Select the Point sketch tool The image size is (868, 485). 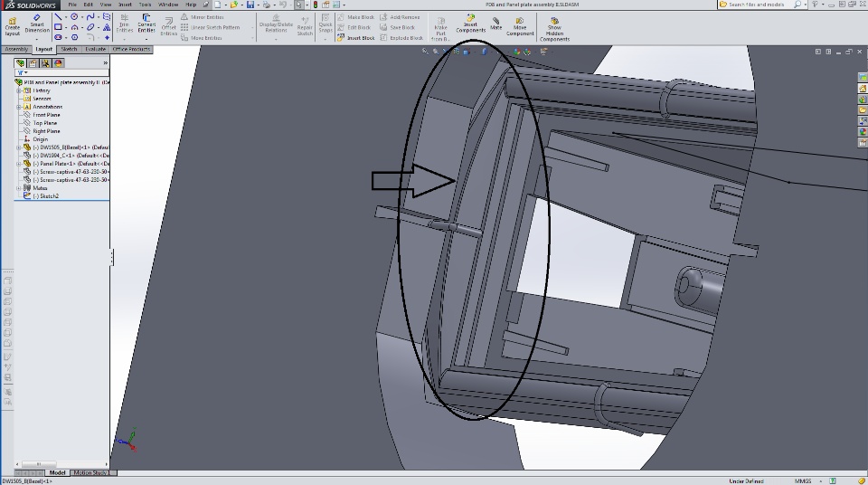click(x=107, y=37)
